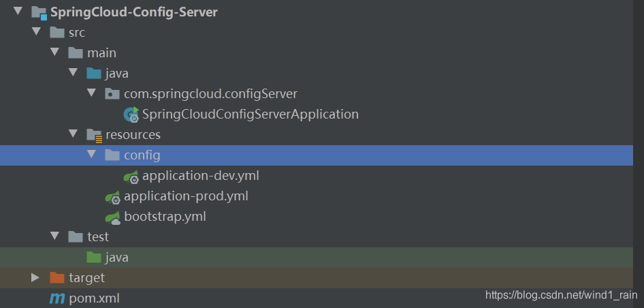
Task: Select the java label under test
Action: point(116,258)
